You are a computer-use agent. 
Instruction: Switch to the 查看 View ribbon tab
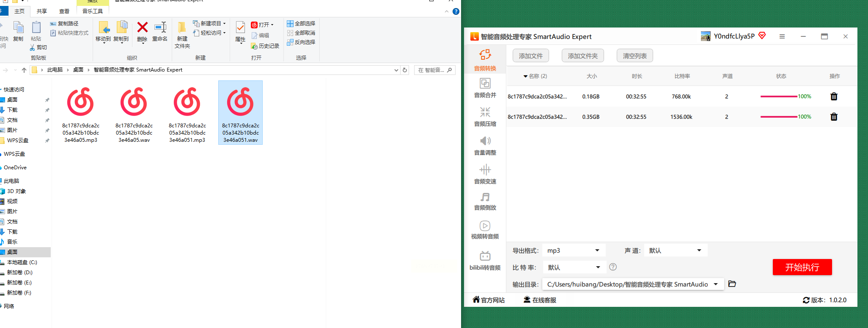coord(64,11)
